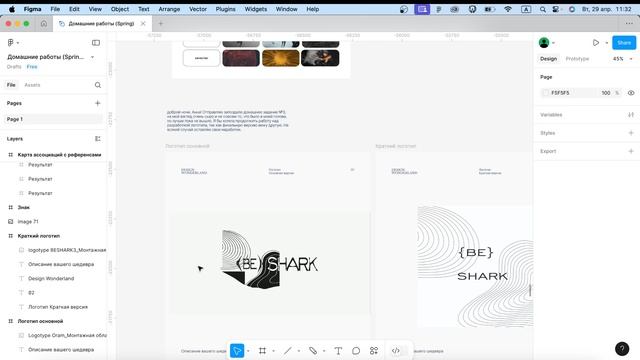Expand the Move tool options arrow
640x360 pixels.
coord(248,351)
